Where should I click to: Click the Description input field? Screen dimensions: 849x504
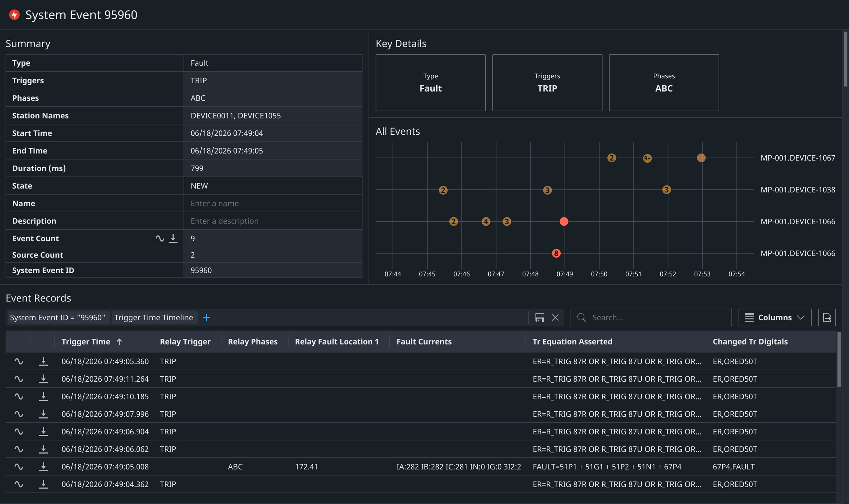[273, 221]
